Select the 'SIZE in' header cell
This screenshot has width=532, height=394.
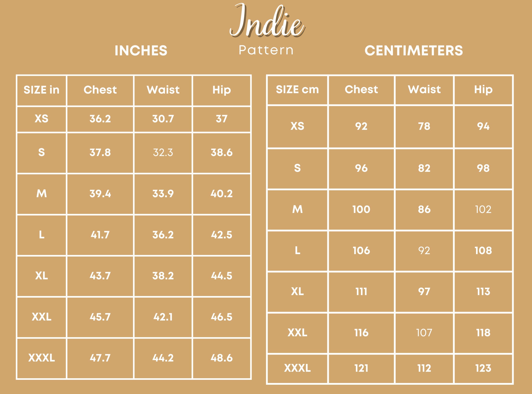coord(42,90)
